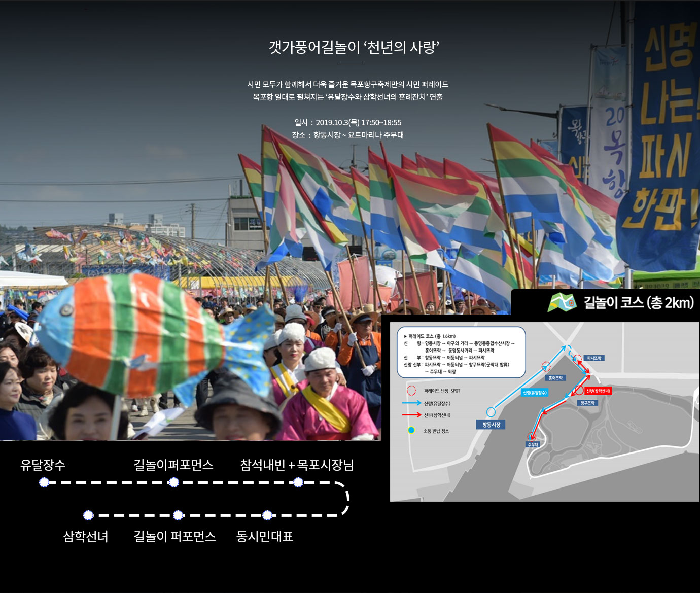The image size is (700, 593).
Task: Click the striped fish lantern in the photo
Action: click(x=155, y=336)
